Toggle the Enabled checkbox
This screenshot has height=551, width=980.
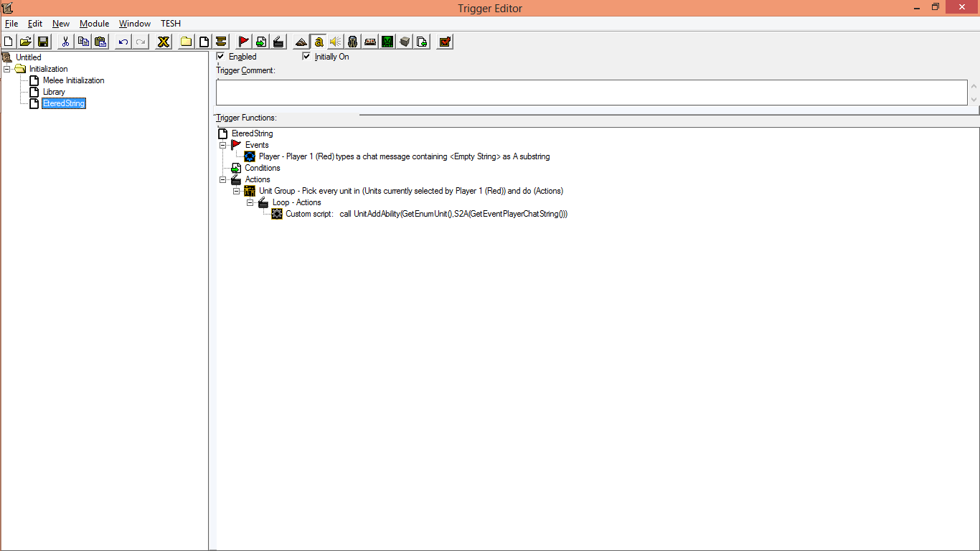coord(221,56)
